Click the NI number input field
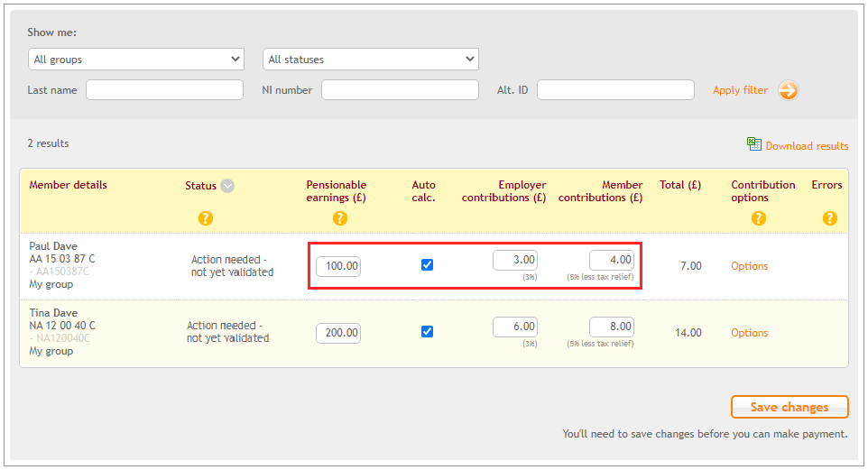This screenshot has width=868, height=470. tap(400, 89)
